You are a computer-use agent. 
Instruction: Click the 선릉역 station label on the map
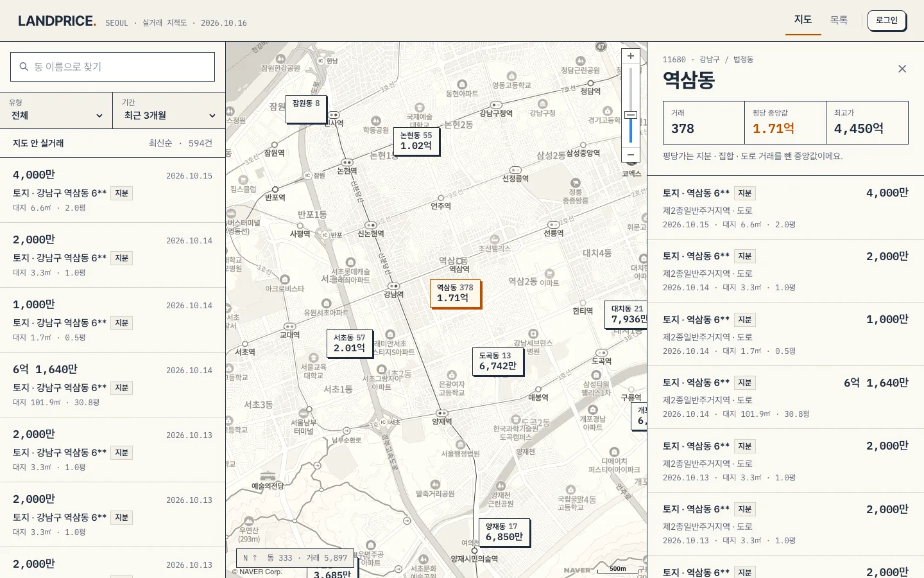(554, 233)
